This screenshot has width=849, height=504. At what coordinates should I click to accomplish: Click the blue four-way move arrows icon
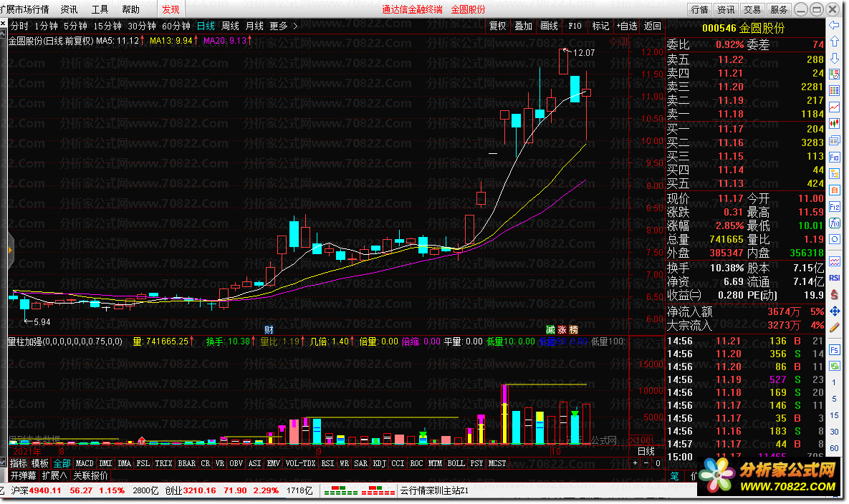[835, 311]
